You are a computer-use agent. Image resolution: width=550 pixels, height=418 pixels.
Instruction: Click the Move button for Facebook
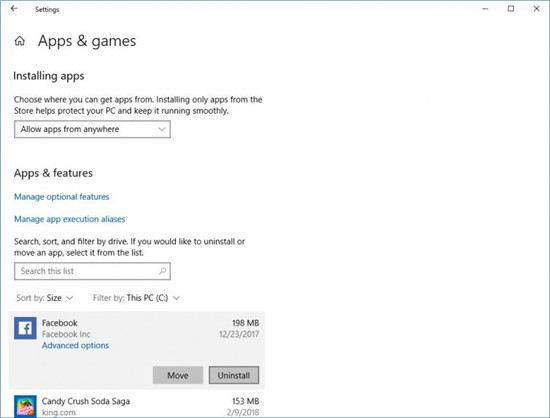point(178,375)
